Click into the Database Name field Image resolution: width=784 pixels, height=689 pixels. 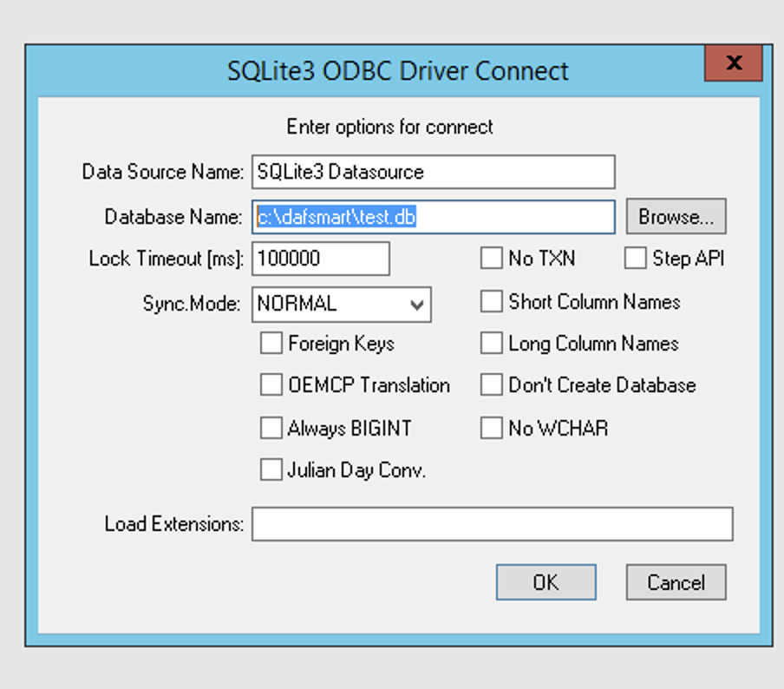(x=434, y=217)
